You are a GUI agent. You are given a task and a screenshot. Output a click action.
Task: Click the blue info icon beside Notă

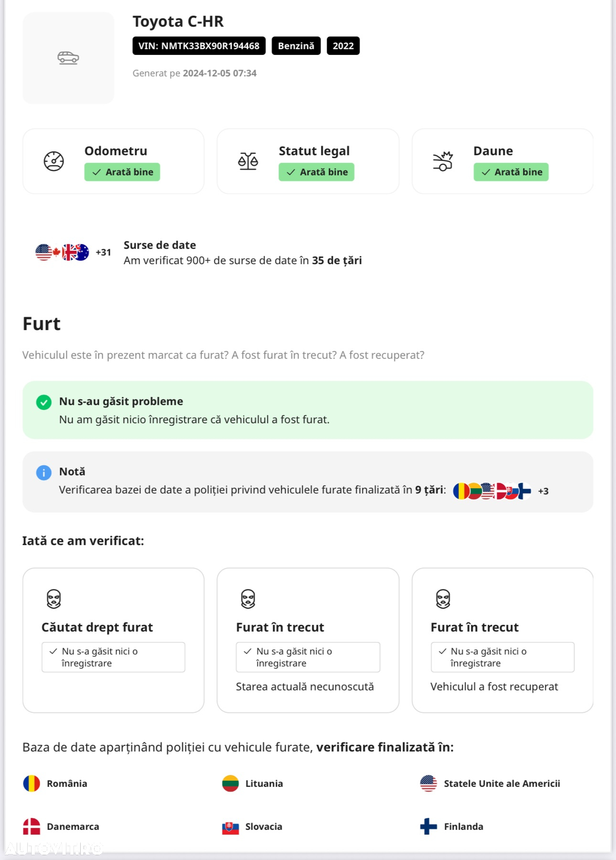[44, 473]
